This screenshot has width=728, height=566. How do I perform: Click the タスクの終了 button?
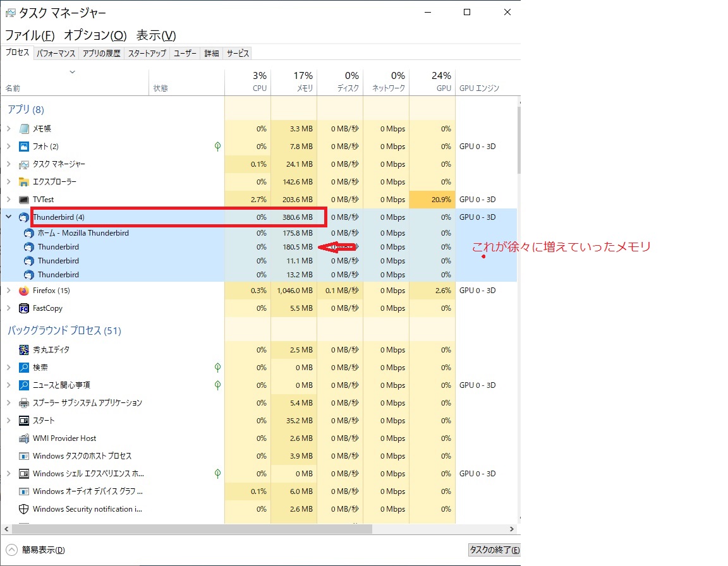point(494,550)
